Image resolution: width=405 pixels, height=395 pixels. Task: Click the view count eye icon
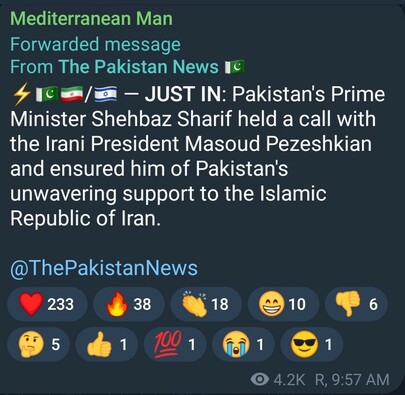coord(260,379)
